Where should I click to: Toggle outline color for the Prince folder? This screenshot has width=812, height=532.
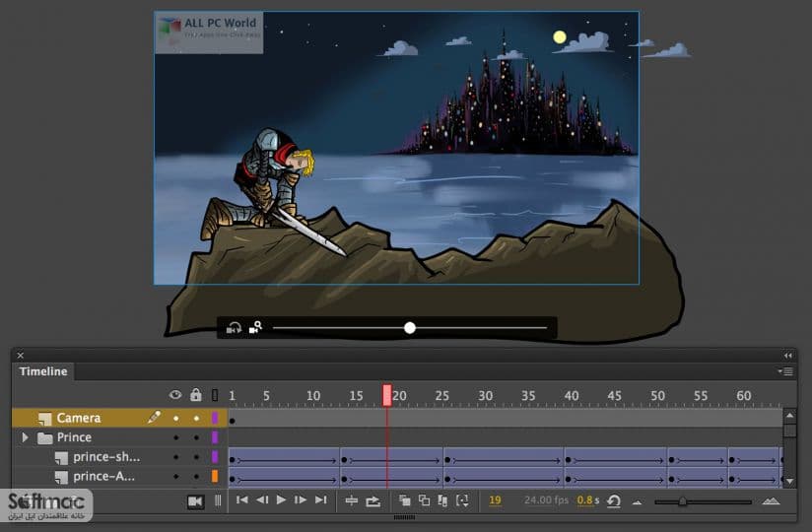(215, 437)
